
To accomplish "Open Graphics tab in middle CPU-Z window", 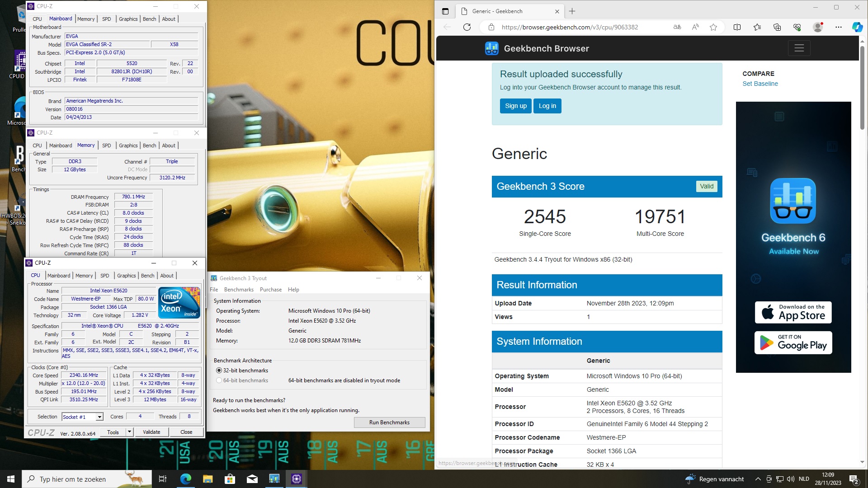I will (128, 145).
